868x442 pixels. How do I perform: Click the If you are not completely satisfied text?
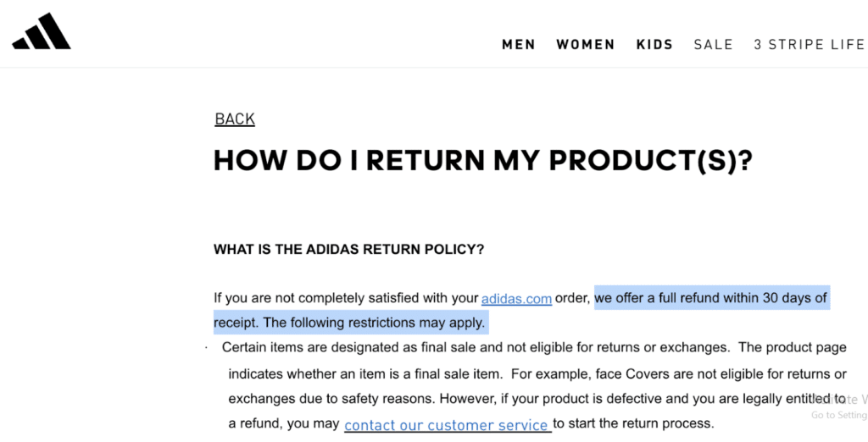pos(346,298)
